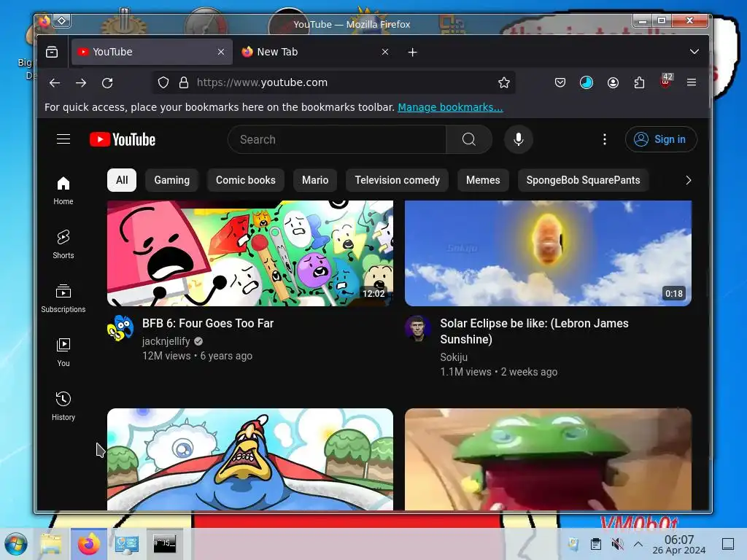Click the blue circular toolbar extension icon
747x560 pixels.
click(587, 83)
